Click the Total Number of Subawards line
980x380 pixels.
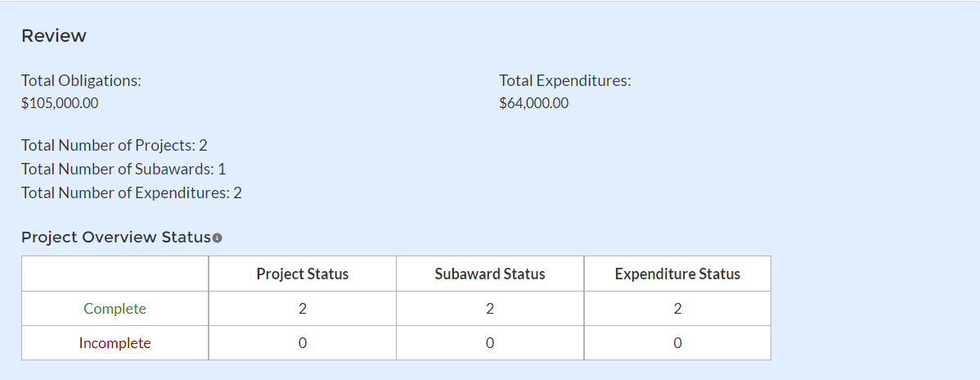124,169
